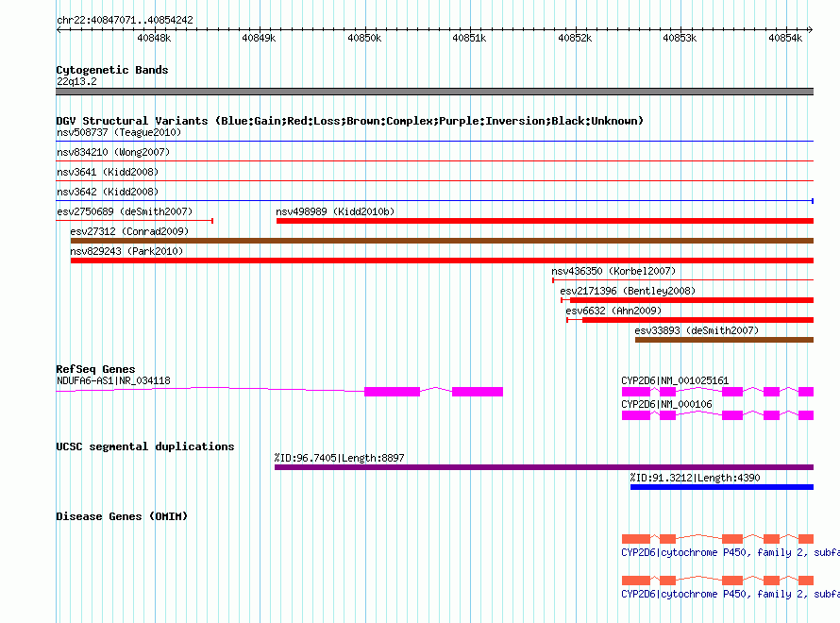Click the chr22:40847071..40854242 coordinates label
The height and width of the screenshot is (623, 840).
click(125, 20)
